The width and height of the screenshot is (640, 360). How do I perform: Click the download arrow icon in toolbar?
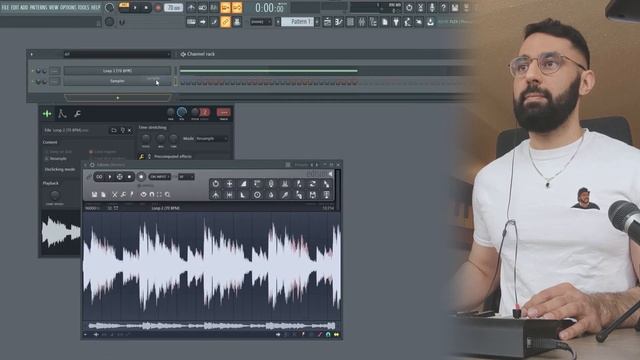click(430, 22)
